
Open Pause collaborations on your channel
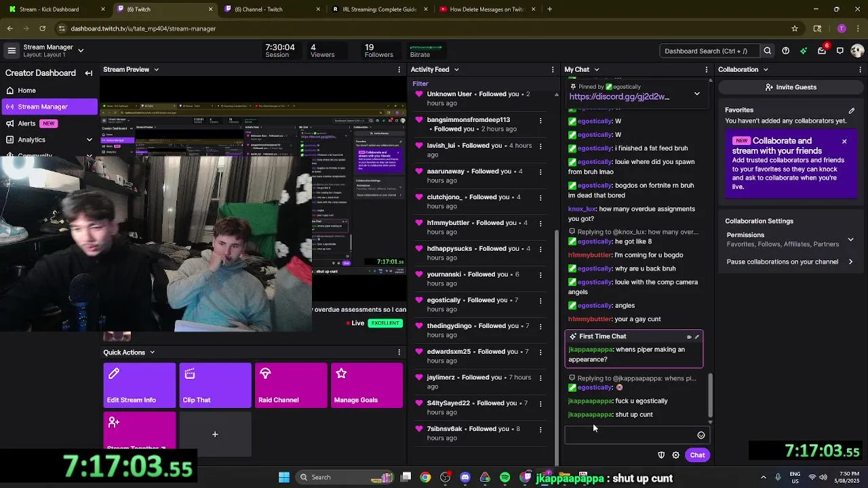point(790,262)
